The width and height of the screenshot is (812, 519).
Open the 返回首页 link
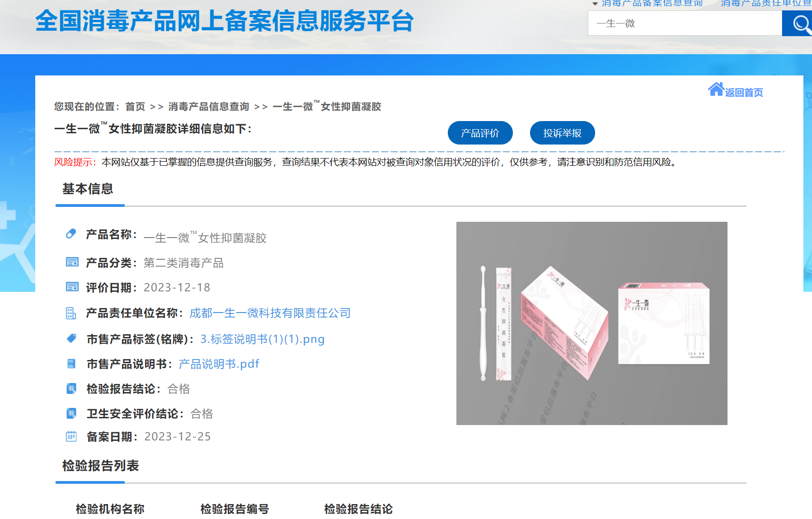[744, 93]
